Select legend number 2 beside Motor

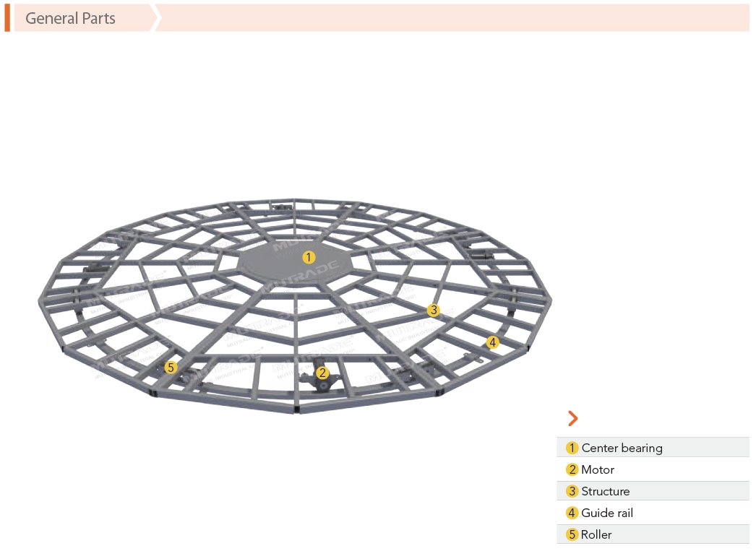coord(572,469)
